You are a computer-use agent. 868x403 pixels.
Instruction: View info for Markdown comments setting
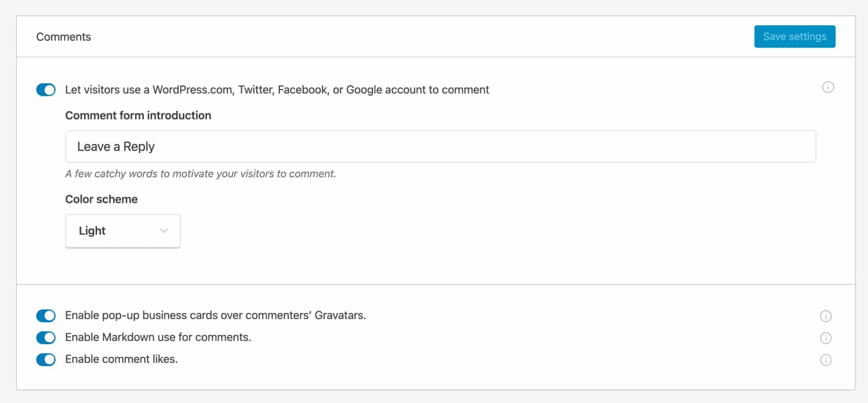[826, 338]
